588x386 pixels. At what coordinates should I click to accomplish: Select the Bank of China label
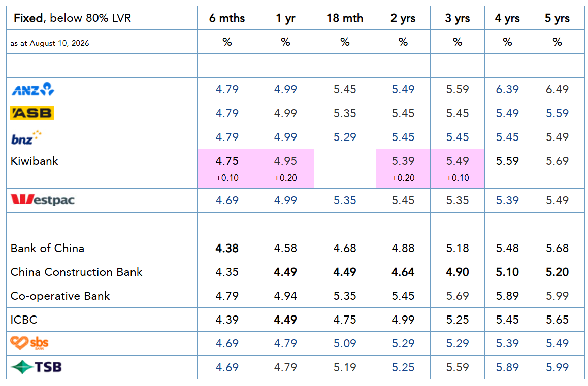tap(47, 248)
